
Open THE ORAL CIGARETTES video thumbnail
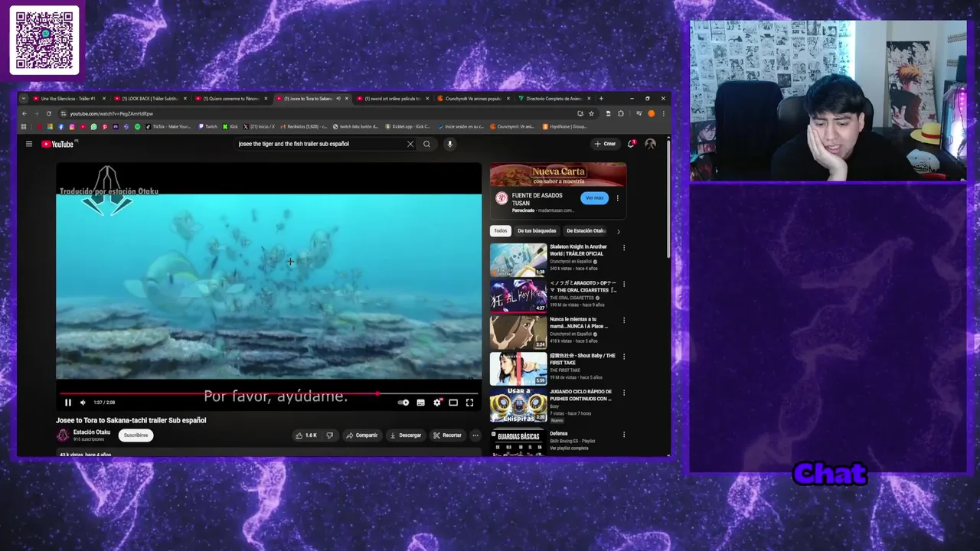(518, 296)
